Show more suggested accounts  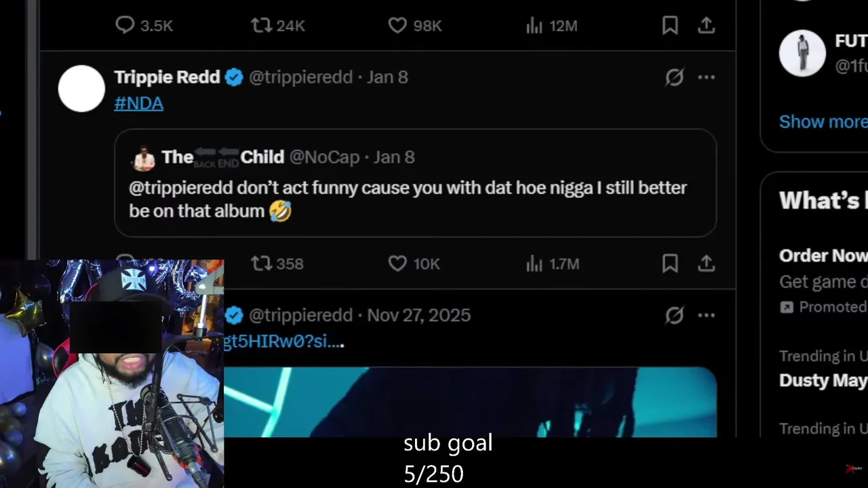823,122
